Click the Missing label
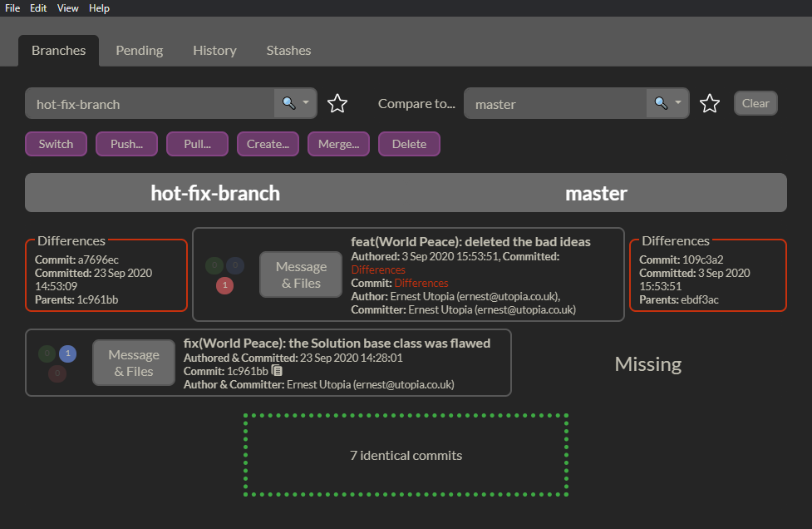Viewport: 812px width, 529px height. point(647,364)
